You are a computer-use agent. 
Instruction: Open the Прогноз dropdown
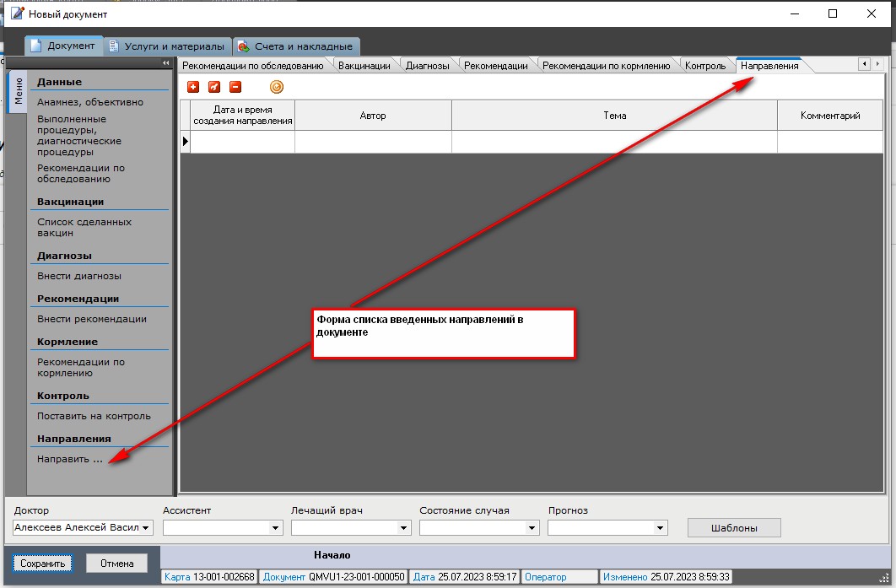[x=660, y=528]
